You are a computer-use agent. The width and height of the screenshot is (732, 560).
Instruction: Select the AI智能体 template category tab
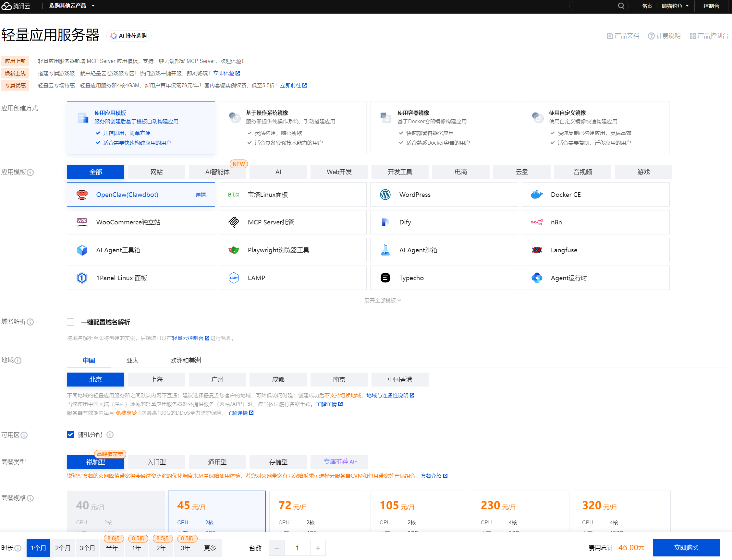click(217, 172)
